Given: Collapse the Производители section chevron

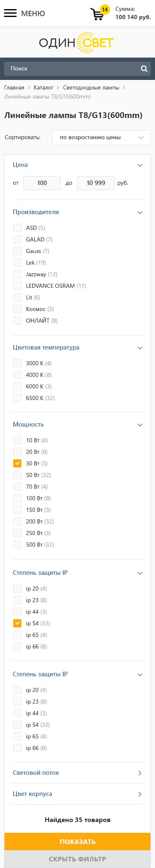Looking at the screenshot, I should pos(140,212).
